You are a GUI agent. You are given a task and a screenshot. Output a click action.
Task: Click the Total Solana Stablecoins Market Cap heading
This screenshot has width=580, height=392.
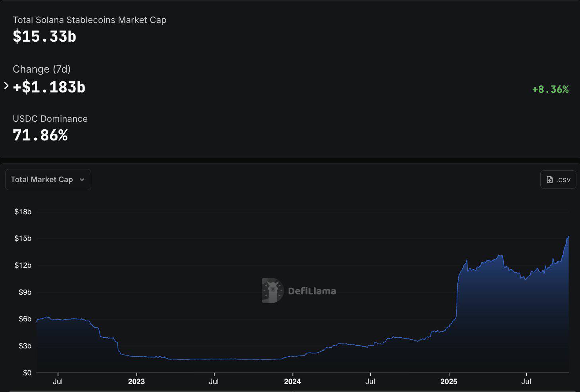pyautogui.click(x=89, y=20)
